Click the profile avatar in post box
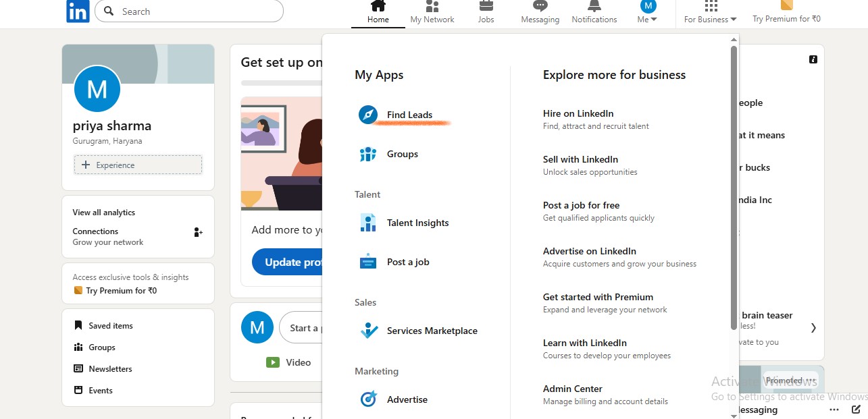The image size is (868, 419). coord(257,328)
